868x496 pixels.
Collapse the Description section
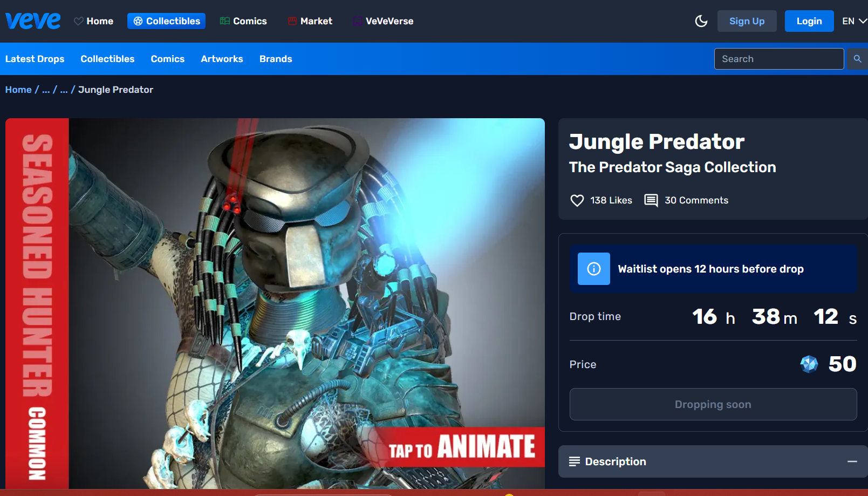852,461
